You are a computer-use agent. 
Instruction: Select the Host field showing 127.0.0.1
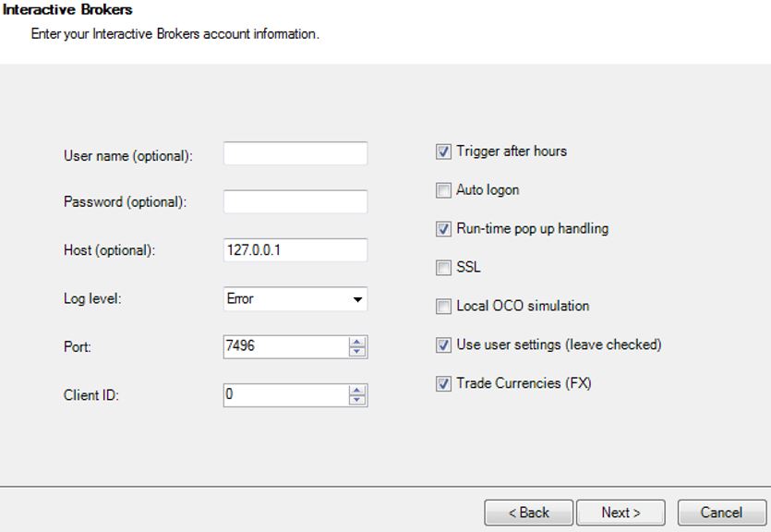[295, 249]
